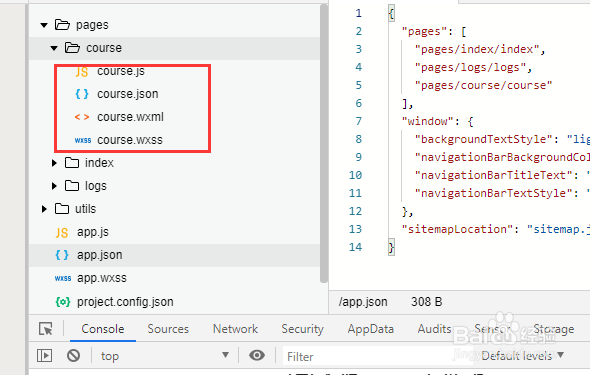Click the console Filter input field

click(378, 356)
